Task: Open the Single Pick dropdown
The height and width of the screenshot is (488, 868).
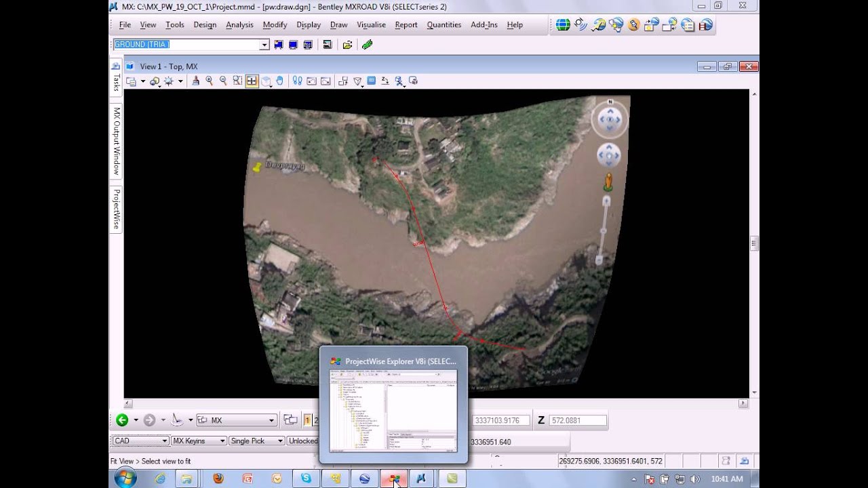Action: (279, 441)
